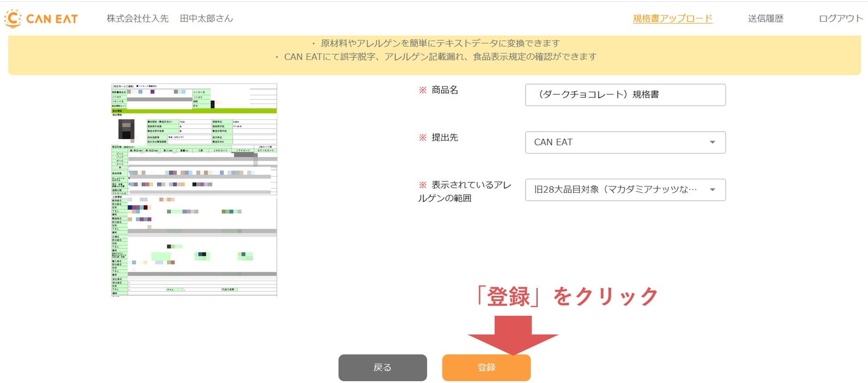The height and width of the screenshot is (383, 868).
Task: Click the notice about 原材料やアレルゲン text conversion
Action: tap(435, 43)
